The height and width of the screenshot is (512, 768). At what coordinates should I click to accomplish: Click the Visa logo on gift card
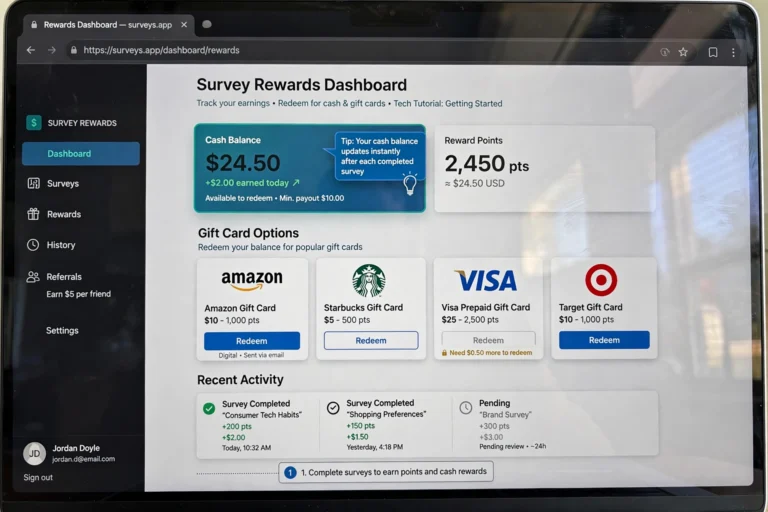(x=486, y=281)
